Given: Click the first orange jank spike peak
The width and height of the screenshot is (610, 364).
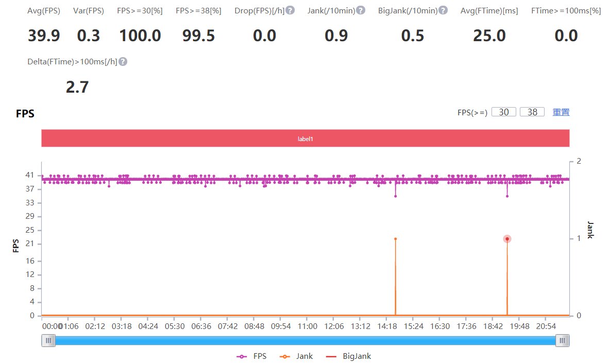Looking at the screenshot, I should [395, 239].
